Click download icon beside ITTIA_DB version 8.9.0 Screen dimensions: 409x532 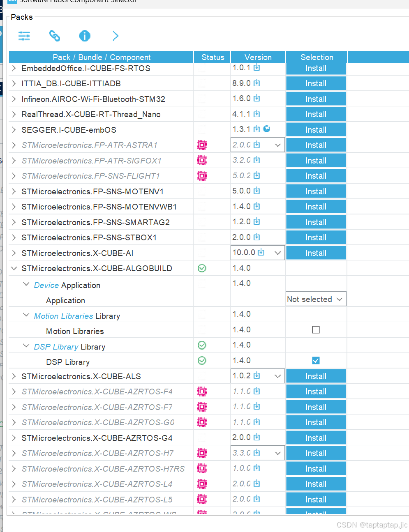[257, 83]
